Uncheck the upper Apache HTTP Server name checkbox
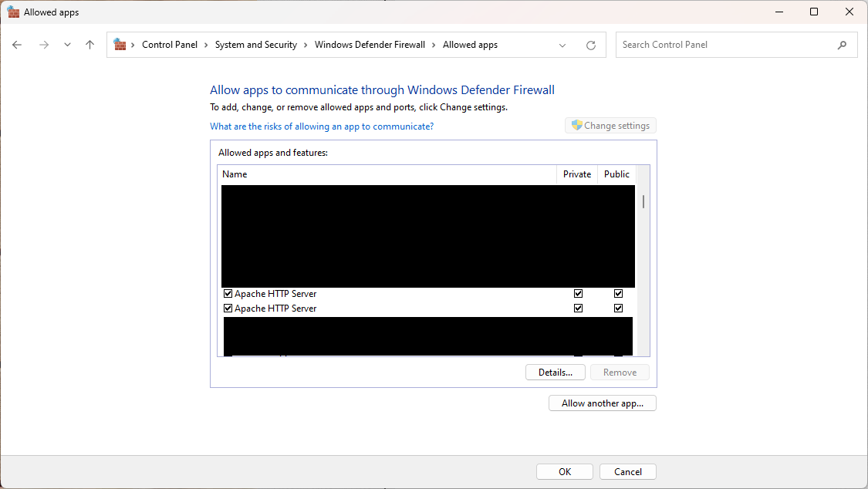 [228, 294]
